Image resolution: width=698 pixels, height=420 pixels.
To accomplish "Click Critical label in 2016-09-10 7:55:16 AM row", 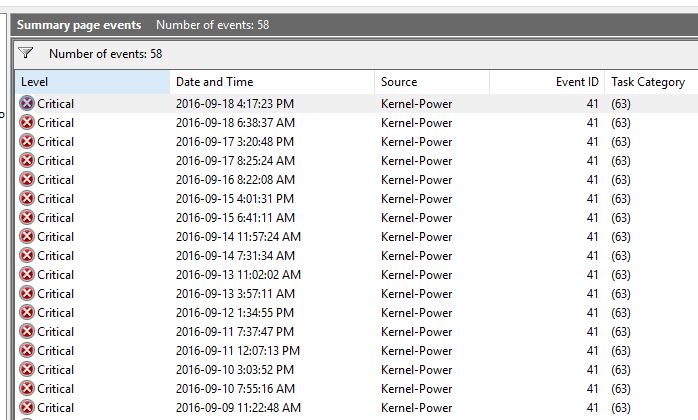I will [56, 389].
